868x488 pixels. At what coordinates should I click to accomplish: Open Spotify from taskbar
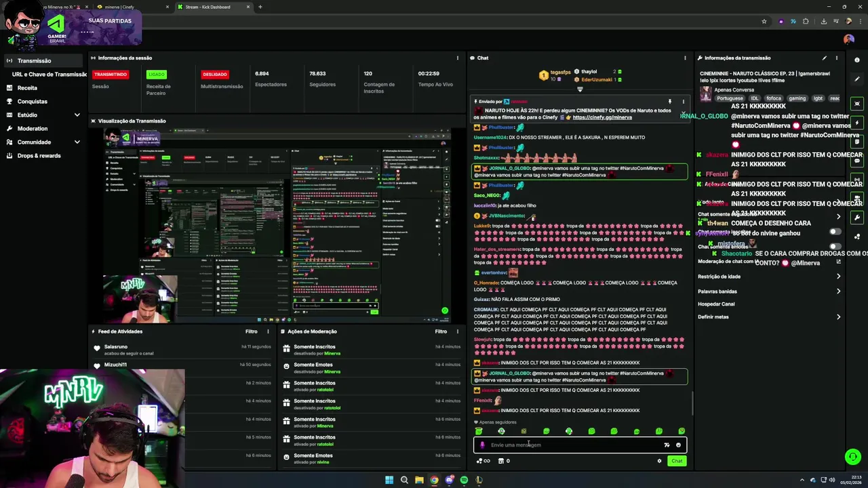[x=464, y=480]
